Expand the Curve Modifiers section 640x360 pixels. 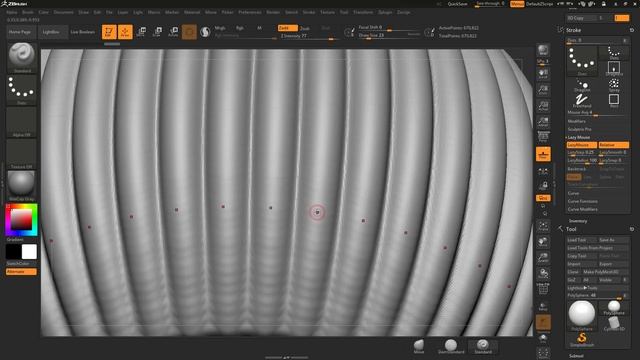pyautogui.click(x=582, y=209)
